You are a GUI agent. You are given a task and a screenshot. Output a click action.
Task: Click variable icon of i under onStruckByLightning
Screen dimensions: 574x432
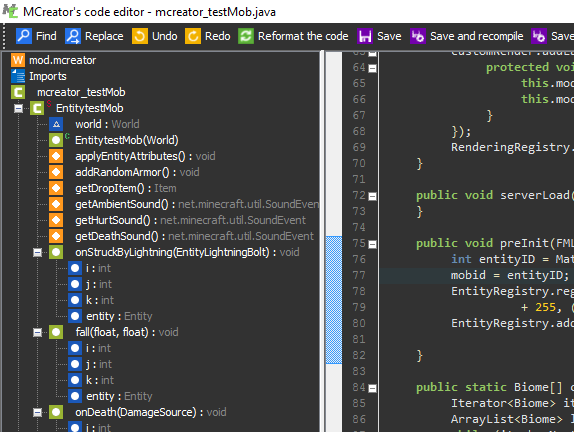pyautogui.click(x=75, y=268)
